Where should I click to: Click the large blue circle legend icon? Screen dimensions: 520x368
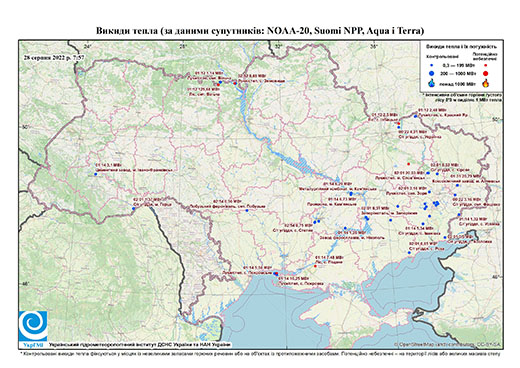pyautogui.click(x=432, y=73)
